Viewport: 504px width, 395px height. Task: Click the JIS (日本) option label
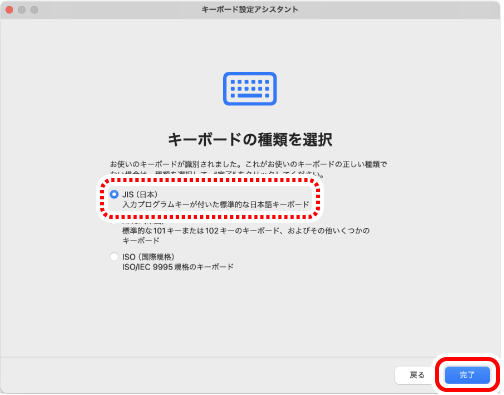140,194
